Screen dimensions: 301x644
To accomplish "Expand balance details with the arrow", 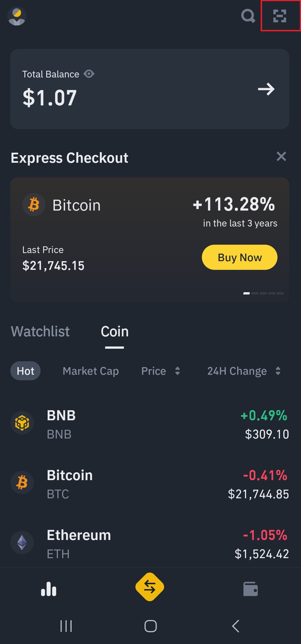I will tap(266, 89).
